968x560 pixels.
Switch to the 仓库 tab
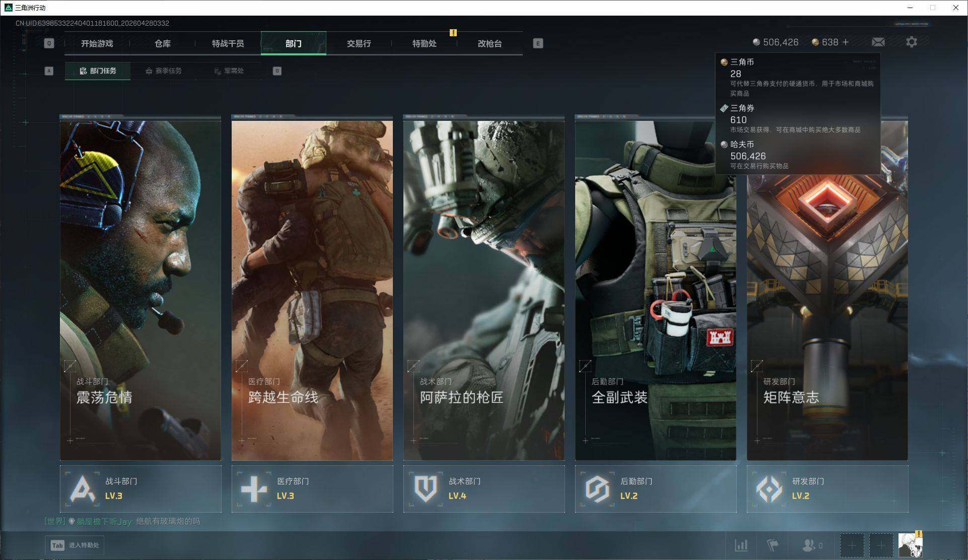162,43
